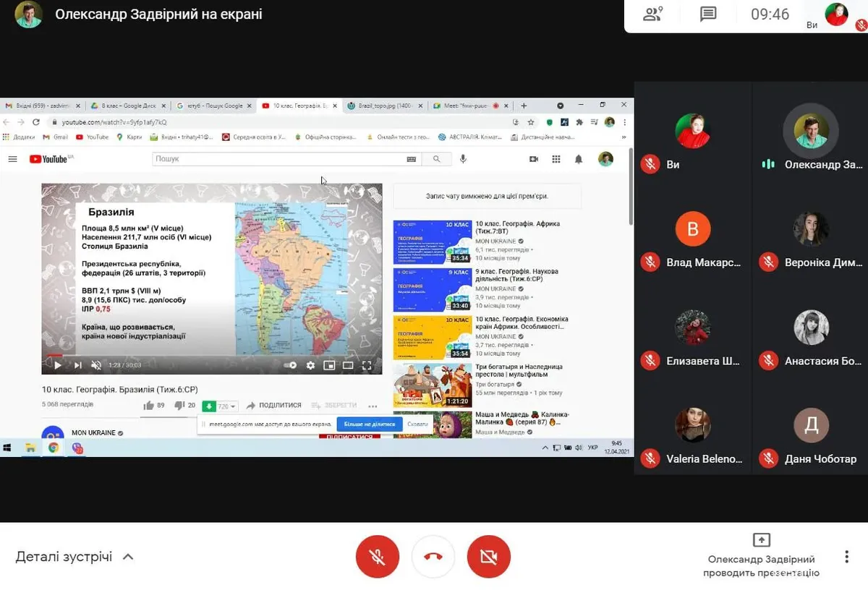868x590 pixels.
Task: Open YouTube notifications bell
Action: pyautogui.click(x=579, y=159)
